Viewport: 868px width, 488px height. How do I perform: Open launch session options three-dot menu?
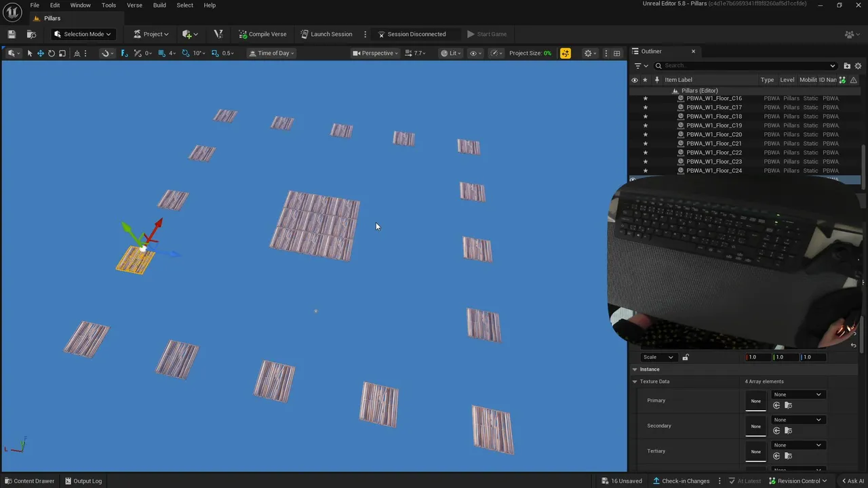point(365,34)
